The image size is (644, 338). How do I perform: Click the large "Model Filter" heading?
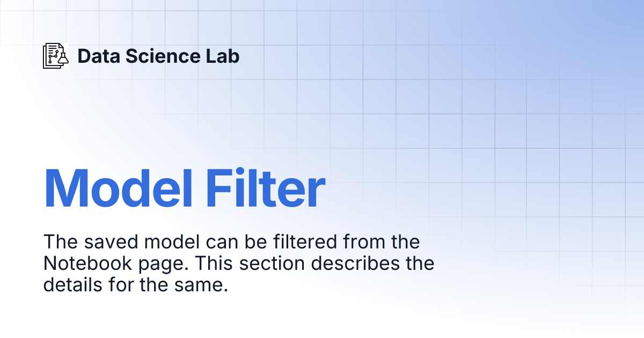(x=184, y=189)
